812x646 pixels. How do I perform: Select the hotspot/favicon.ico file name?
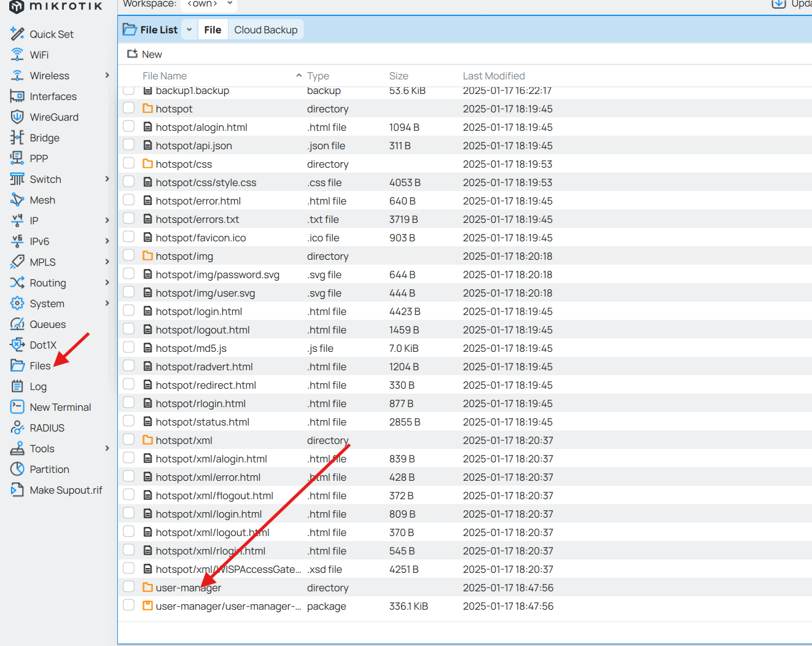[201, 238]
